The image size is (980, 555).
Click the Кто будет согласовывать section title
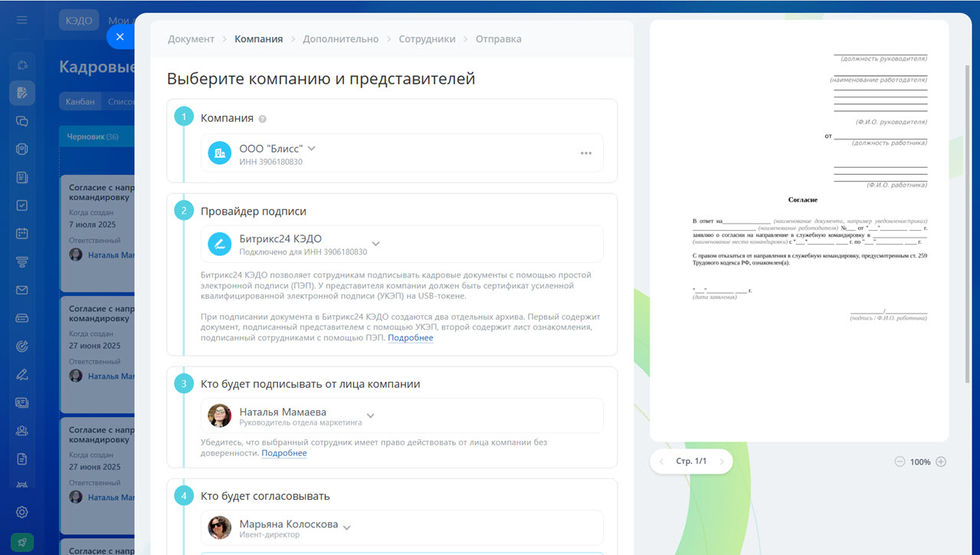(265, 496)
